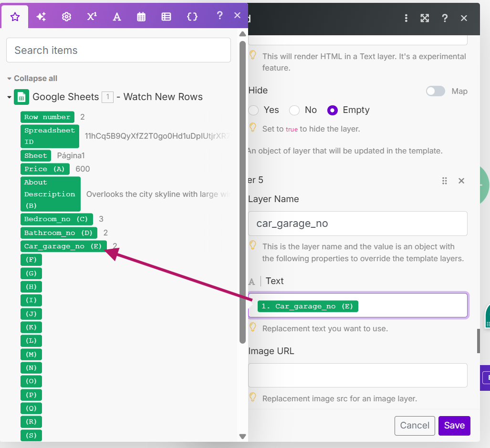Insert the (M) column variable
Screen dimensions: 490x448
tap(31, 354)
